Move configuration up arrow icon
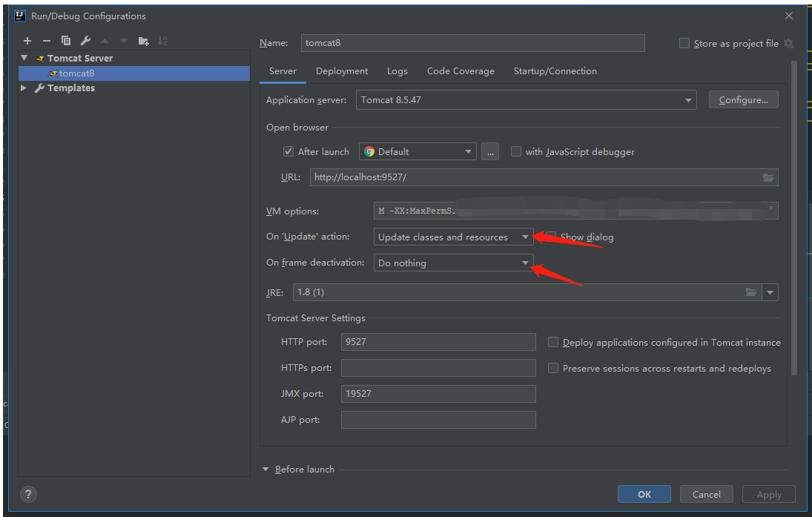Screen dimensions: 812x517 click(105, 41)
